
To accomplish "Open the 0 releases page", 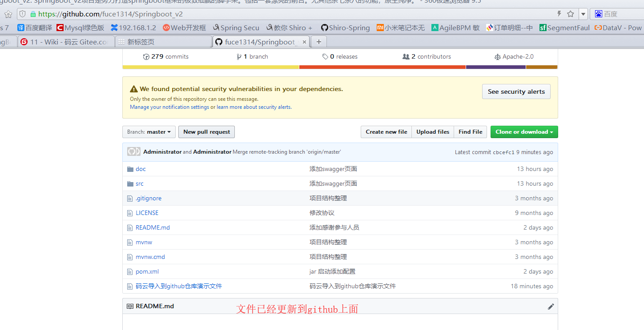I will 340,56.
